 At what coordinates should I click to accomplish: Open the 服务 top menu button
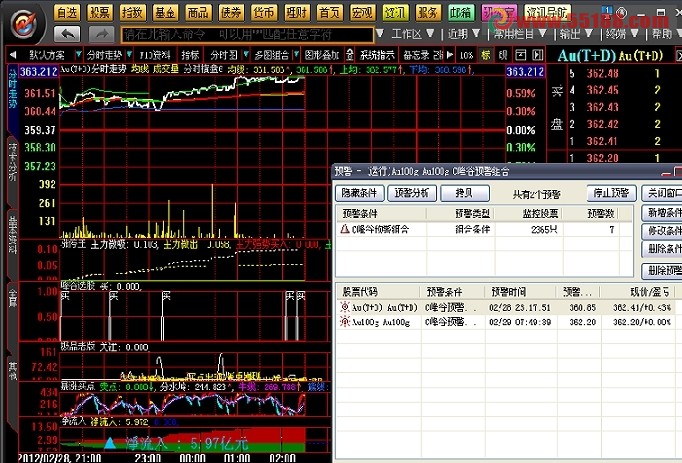pyautogui.click(x=428, y=13)
